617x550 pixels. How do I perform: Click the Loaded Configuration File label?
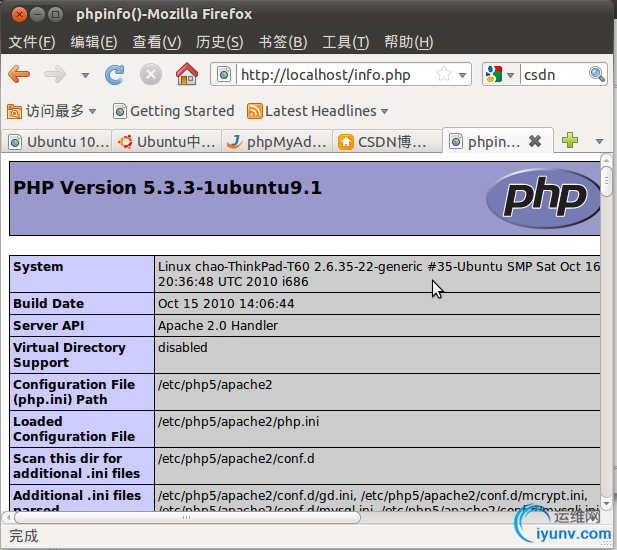(74, 429)
